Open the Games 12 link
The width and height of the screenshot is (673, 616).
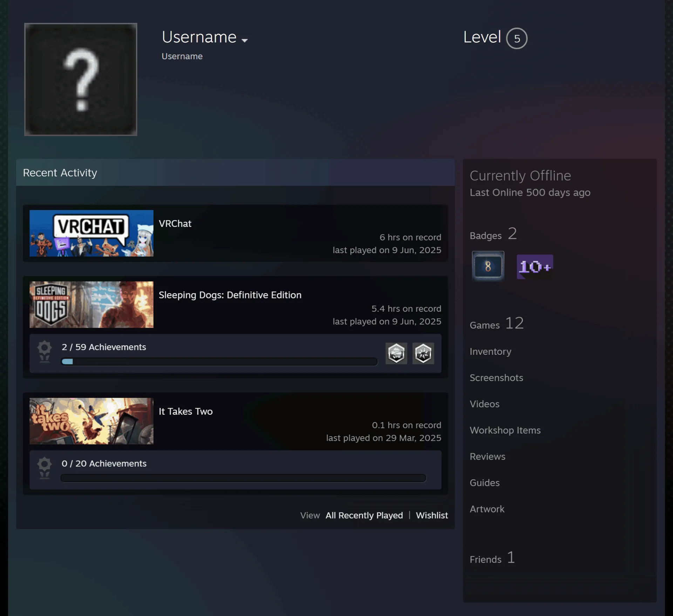(497, 323)
